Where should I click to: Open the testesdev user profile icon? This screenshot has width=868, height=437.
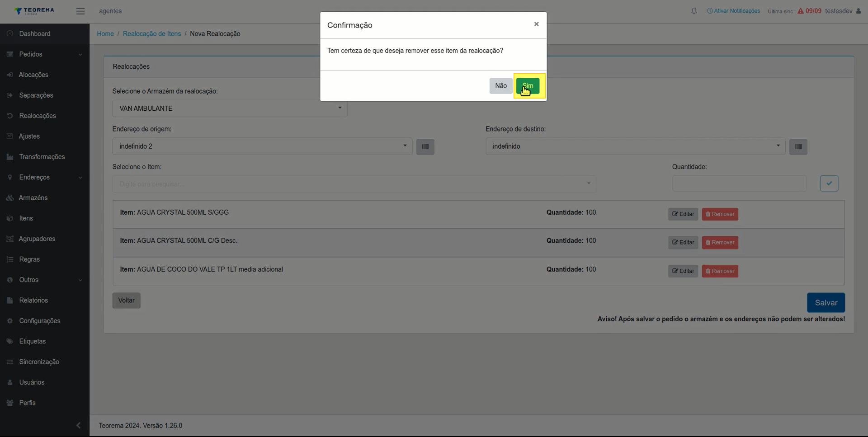click(x=859, y=11)
